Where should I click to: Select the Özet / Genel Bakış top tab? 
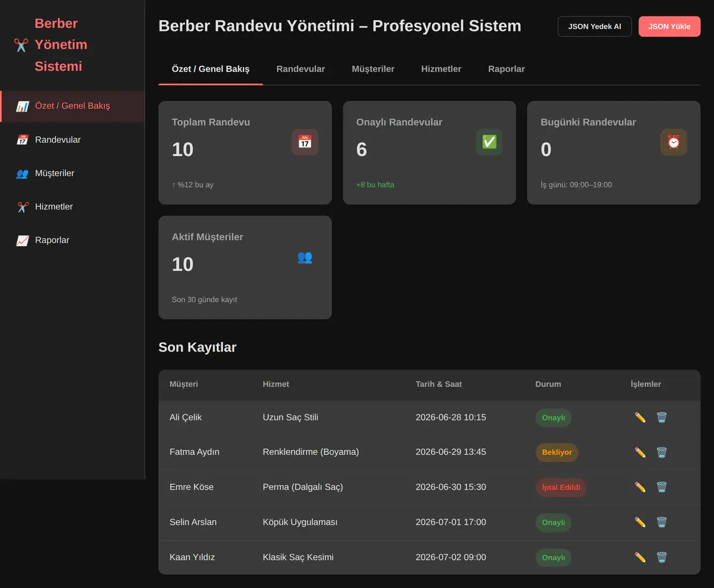(x=211, y=69)
